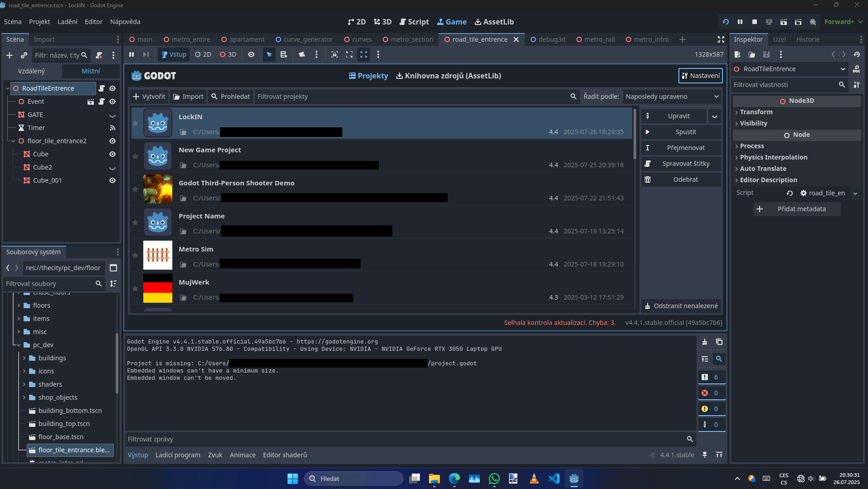Create a new resource in the Inspector
Screen dimensions: 868x489
coord(737,54)
